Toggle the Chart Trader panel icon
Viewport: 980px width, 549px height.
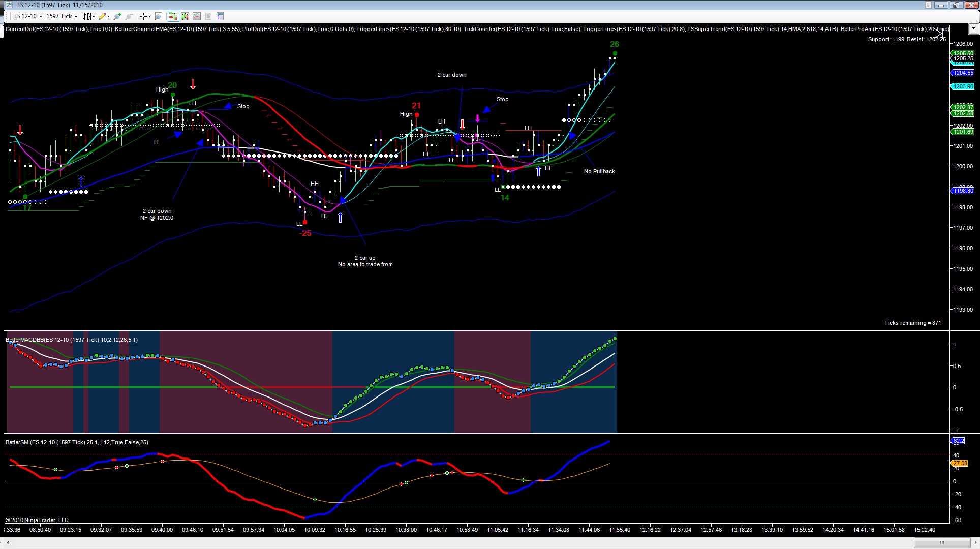click(x=173, y=16)
